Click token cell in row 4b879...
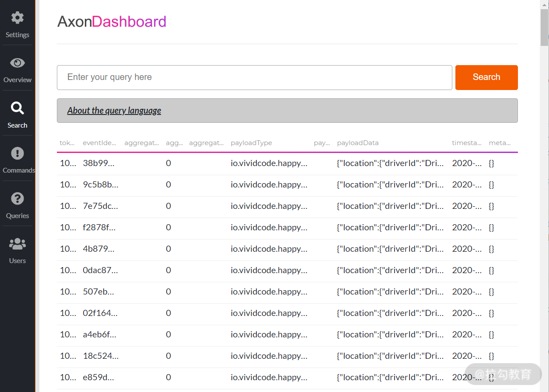Screen dimensions: 549x392 (x=68, y=249)
